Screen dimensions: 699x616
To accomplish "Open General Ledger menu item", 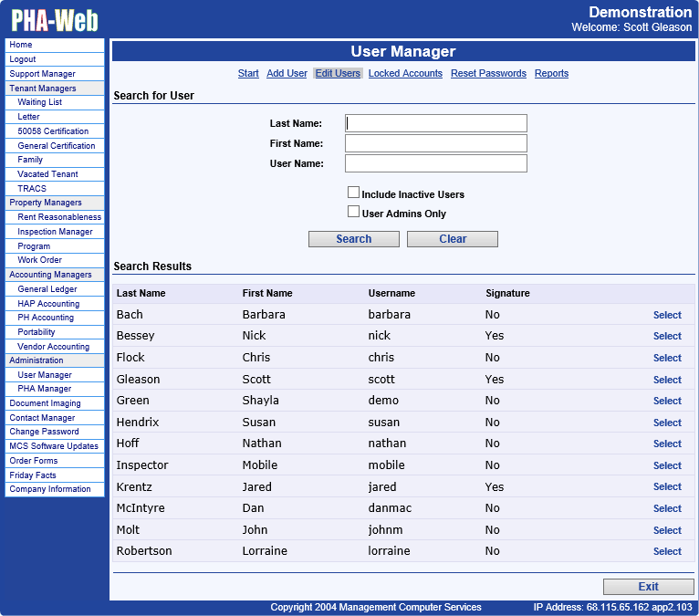I will coord(55,289).
